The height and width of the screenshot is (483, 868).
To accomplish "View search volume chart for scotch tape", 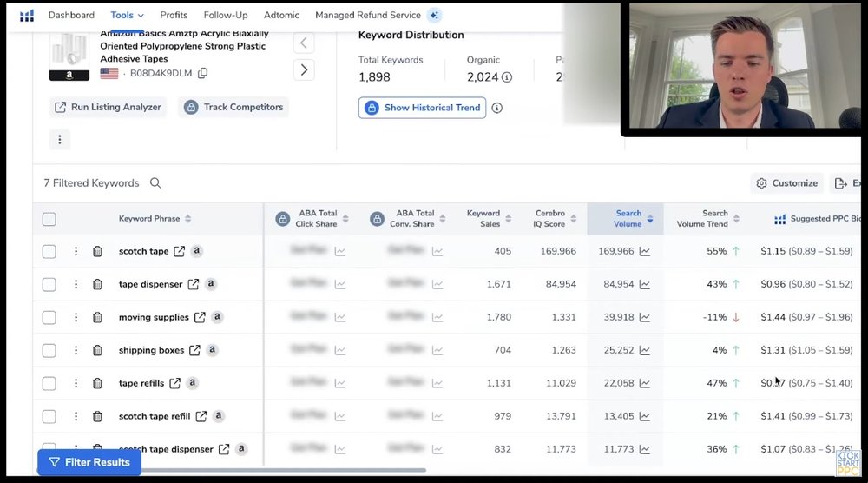I will [x=644, y=251].
